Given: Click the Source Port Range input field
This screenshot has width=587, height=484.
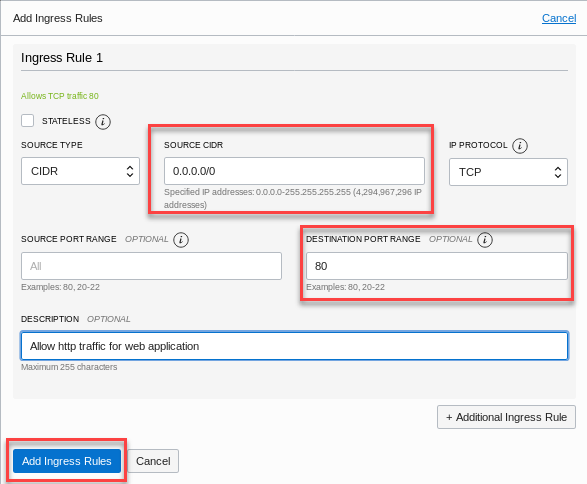Looking at the screenshot, I should [151, 266].
